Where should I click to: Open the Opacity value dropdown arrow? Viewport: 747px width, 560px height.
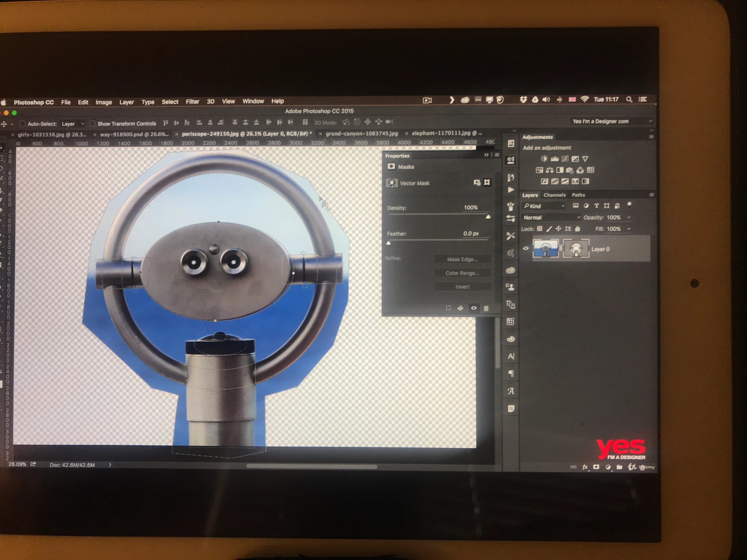[x=629, y=217]
